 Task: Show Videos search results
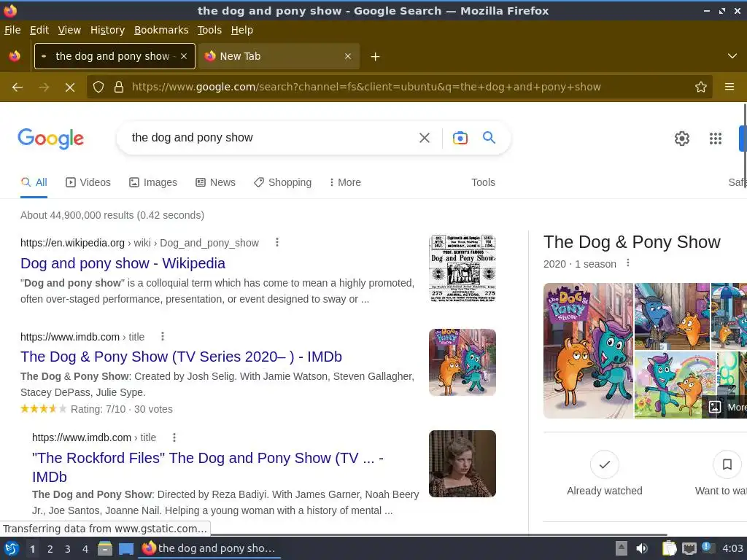click(x=88, y=182)
